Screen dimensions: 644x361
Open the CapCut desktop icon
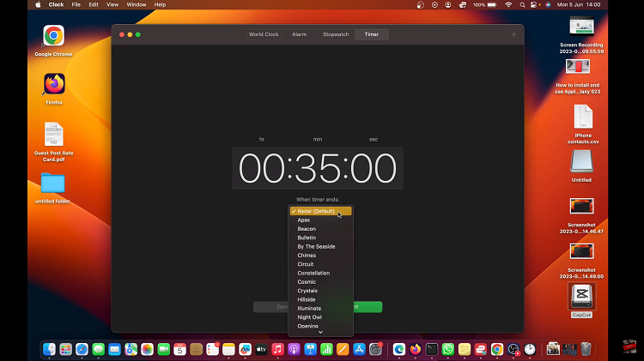(581, 296)
